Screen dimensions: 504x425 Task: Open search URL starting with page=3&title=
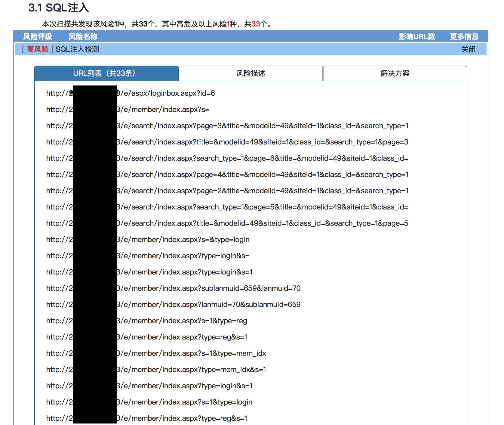pos(262,126)
